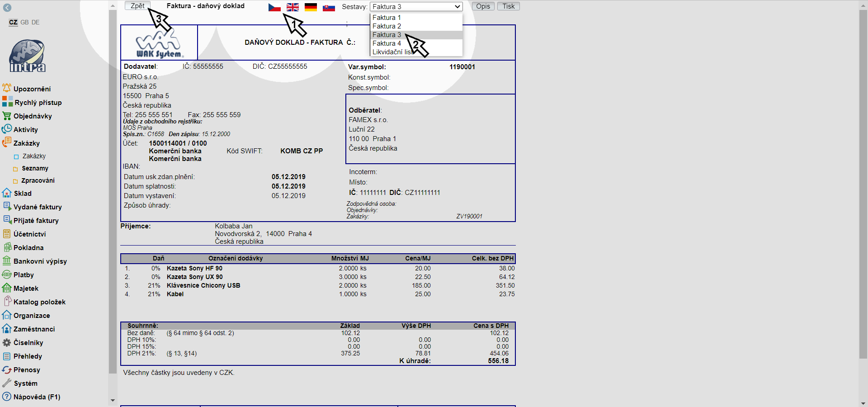Click the SWIFT code KOMB CZ PP
This screenshot has height=407, width=868.
pyautogui.click(x=302, y=151)
